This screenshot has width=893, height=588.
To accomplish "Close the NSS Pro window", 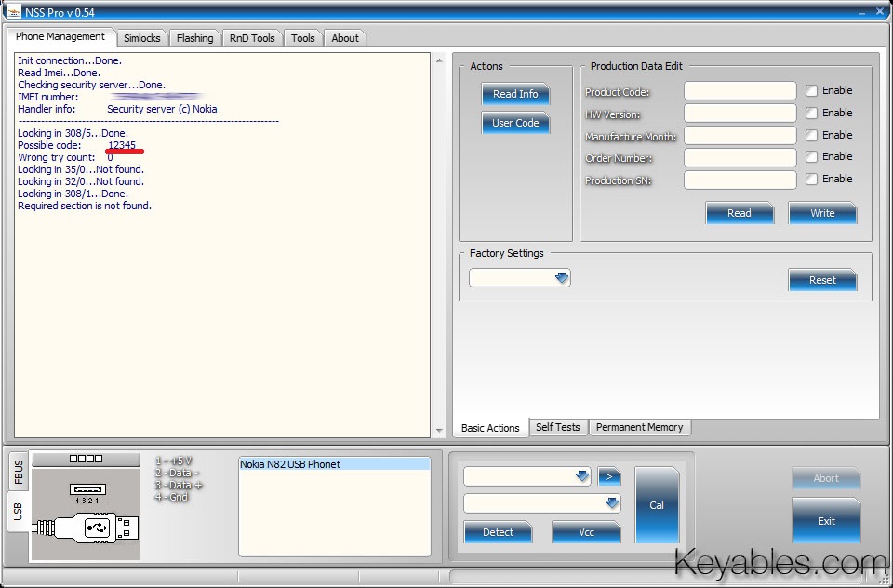I will pyautogui.click(x=880, y=11).
